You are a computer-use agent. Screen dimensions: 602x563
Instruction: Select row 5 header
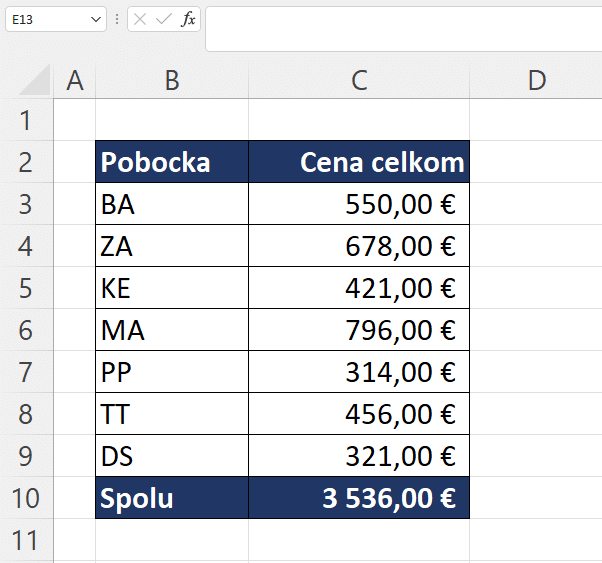tap(26, 288)
